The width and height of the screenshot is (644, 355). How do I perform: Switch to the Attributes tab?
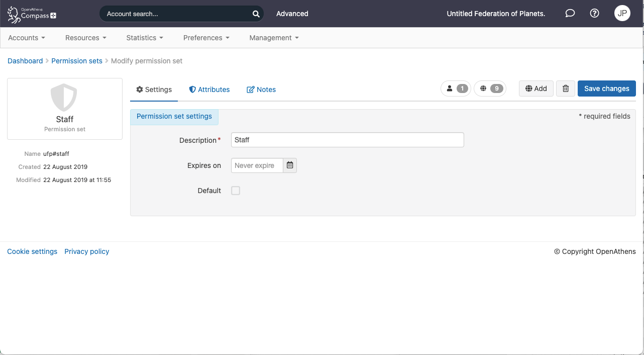click(x=209, y=90)
